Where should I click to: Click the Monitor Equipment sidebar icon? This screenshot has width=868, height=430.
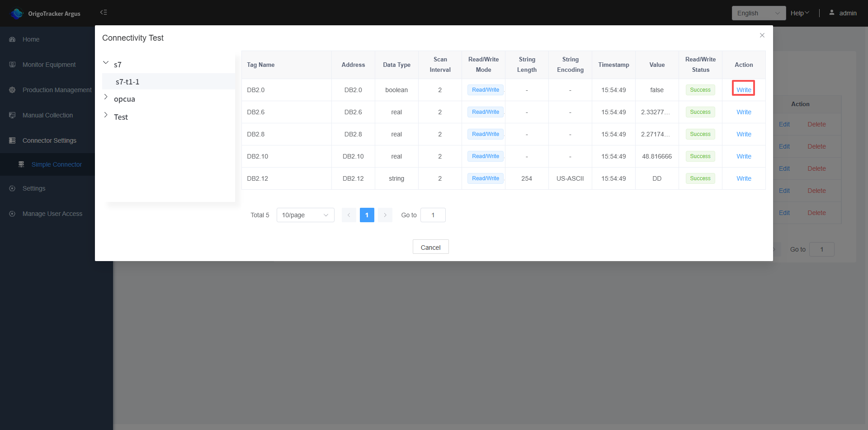pos(13,65)
